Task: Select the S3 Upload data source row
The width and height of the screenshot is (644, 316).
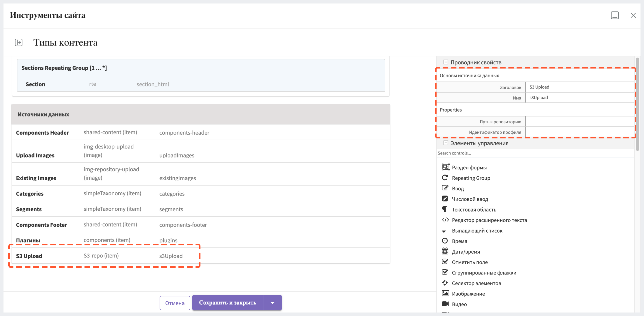Action: tap(201, 256)
